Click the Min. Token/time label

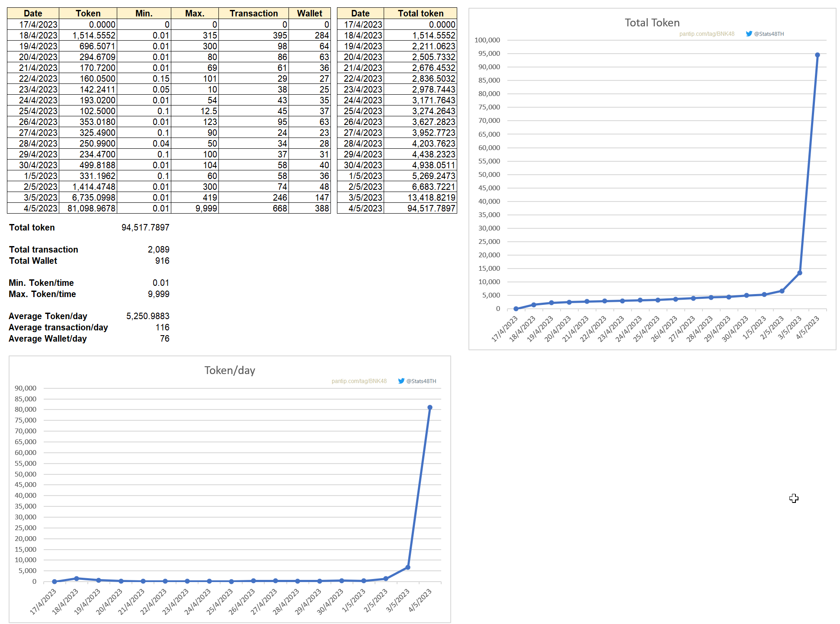(x=41, y=283)
